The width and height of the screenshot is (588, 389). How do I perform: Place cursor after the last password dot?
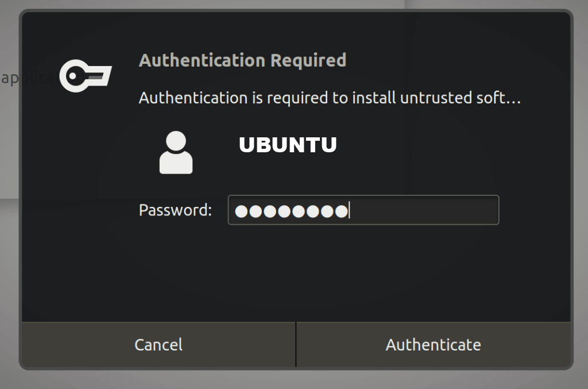349,211
